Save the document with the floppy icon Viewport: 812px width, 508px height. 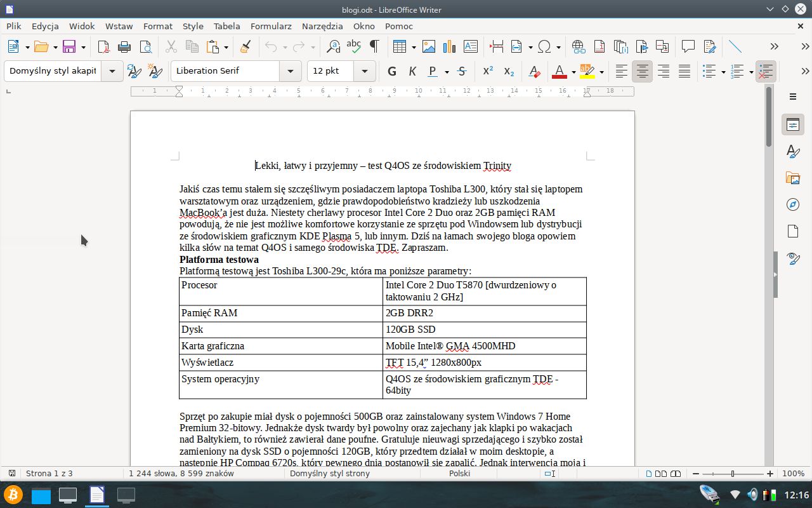click(69, 46)
